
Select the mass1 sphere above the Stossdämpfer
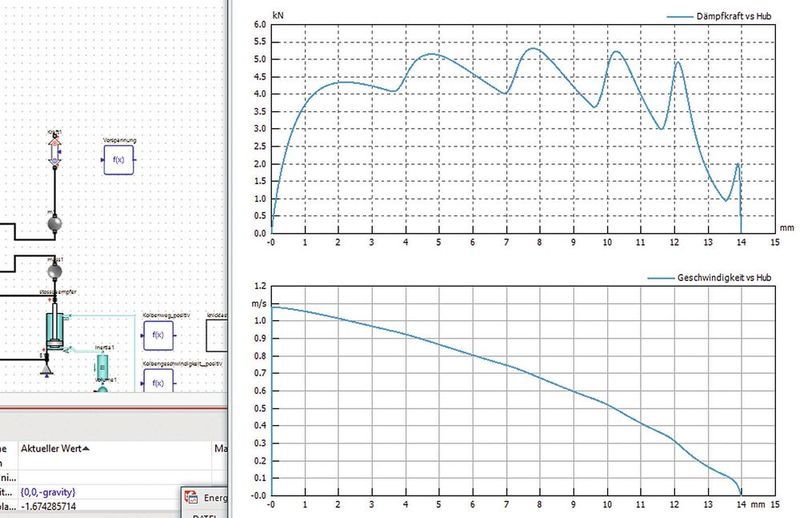[55, 272]
